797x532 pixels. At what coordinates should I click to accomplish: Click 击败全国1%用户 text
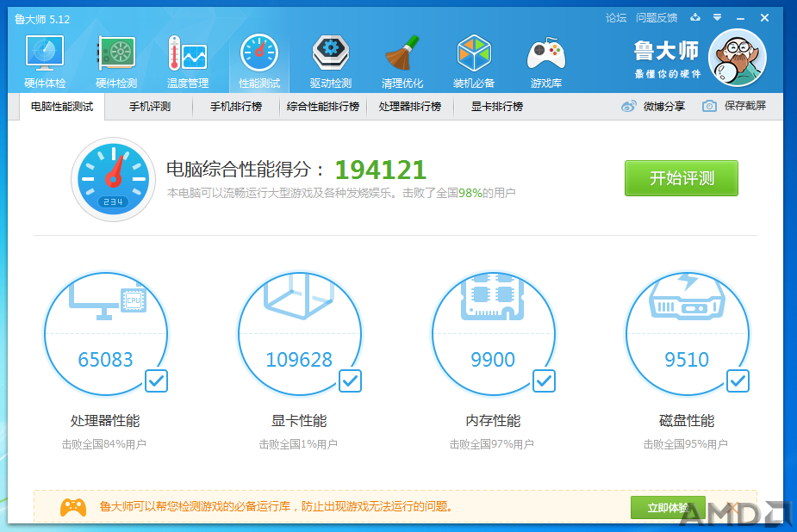pos(298,444)
